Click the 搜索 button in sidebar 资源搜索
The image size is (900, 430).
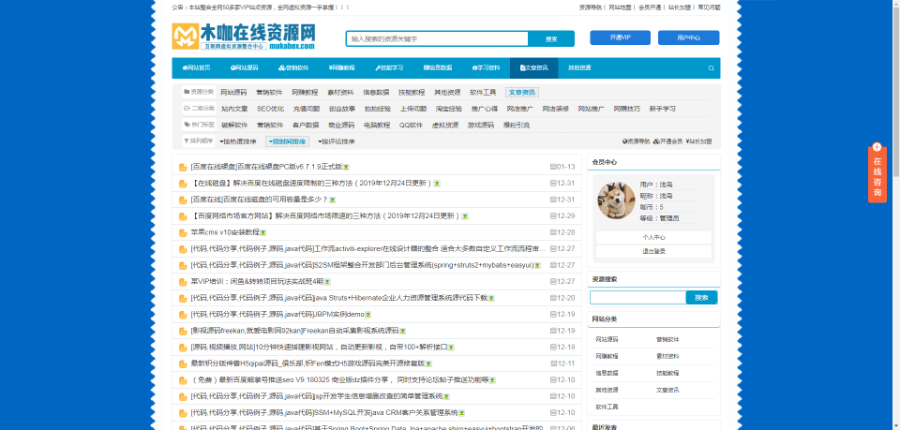701,297
